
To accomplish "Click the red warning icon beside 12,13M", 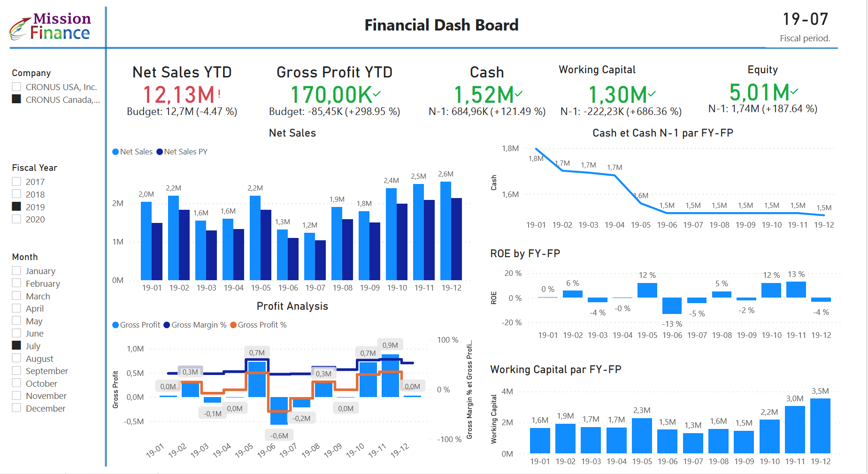I will point(219,94).
